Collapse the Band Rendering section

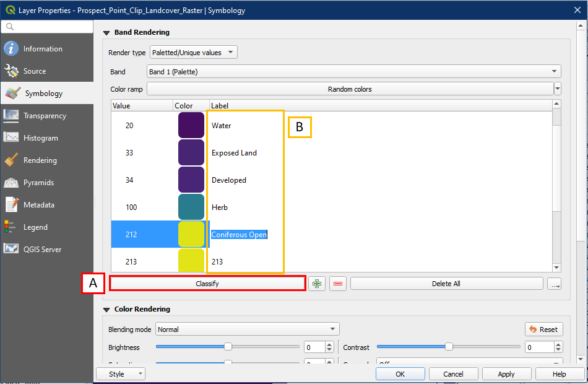point(106,32)
